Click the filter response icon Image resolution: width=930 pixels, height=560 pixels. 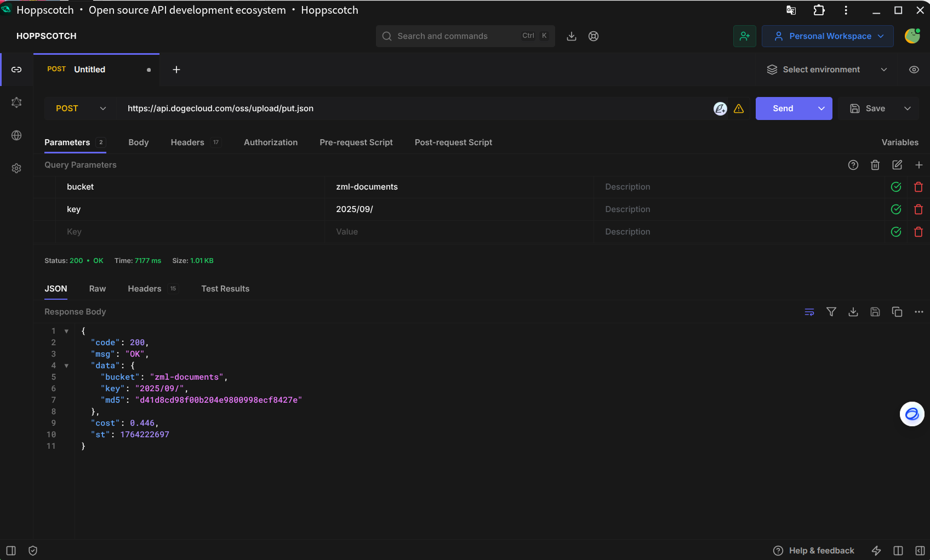tap(831, 312)
